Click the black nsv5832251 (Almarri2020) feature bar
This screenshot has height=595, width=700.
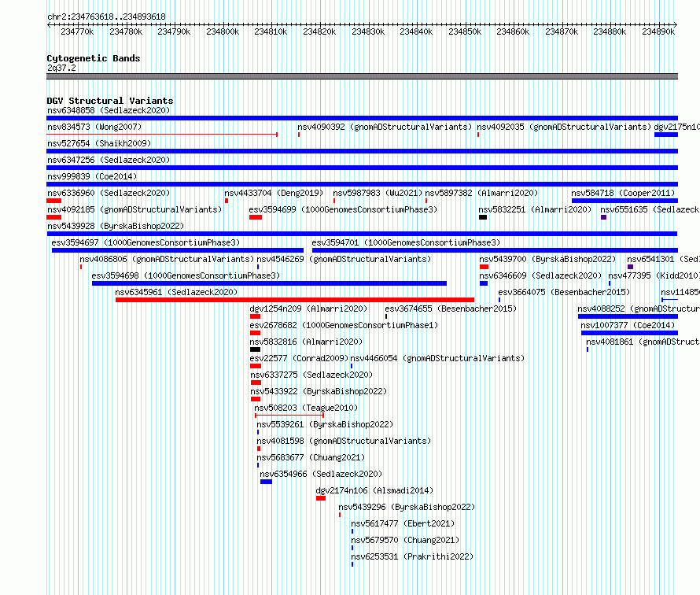click(x=483, y=217)
